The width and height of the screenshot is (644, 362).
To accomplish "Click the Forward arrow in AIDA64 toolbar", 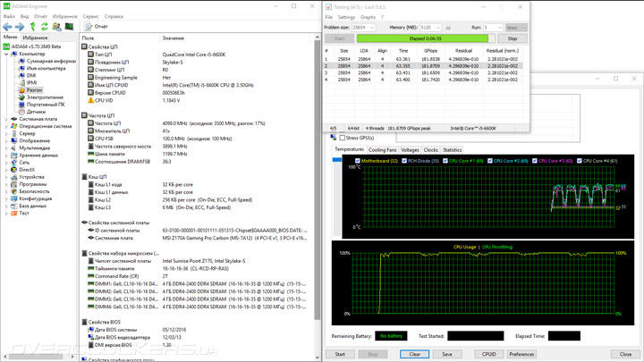I will click(19, 27).
